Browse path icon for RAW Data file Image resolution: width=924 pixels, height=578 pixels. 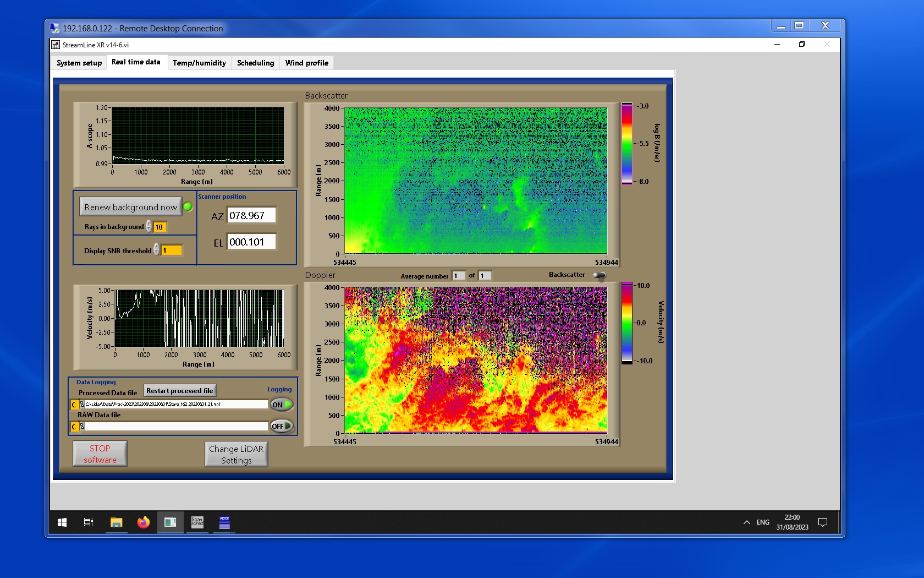(82, 427)
